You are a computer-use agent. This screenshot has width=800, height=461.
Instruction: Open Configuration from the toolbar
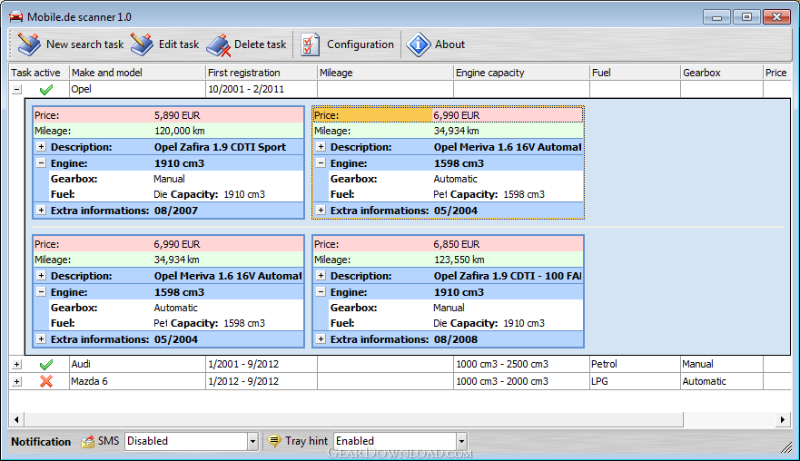pos(347,44)
